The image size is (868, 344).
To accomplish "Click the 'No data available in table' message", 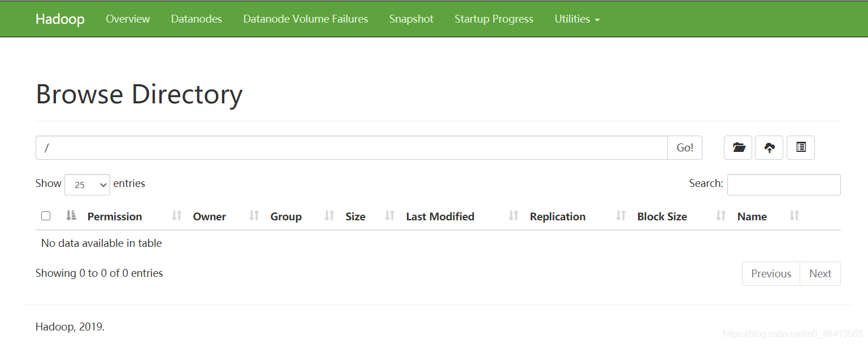I will tap(102, 243).
